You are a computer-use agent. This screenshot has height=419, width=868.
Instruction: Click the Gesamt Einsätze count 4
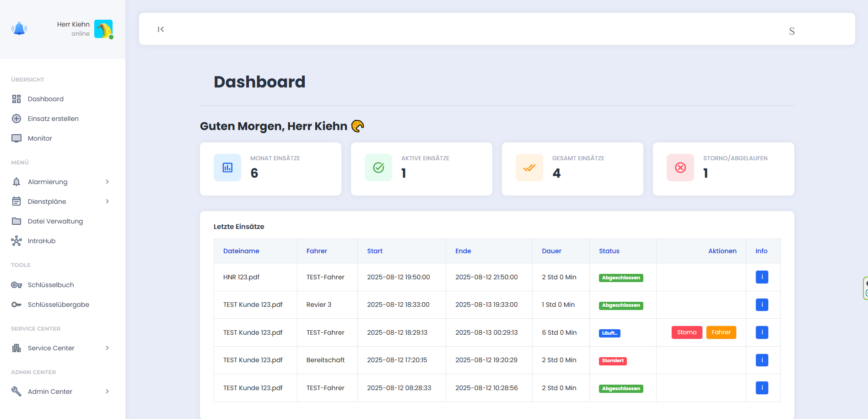(556, 173)
